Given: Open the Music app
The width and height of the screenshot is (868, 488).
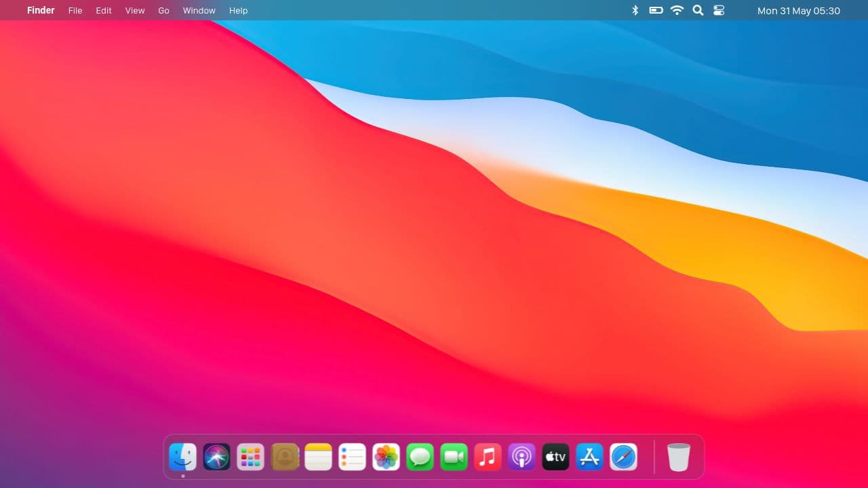Looking at the screenshot, I should (488, 457).
